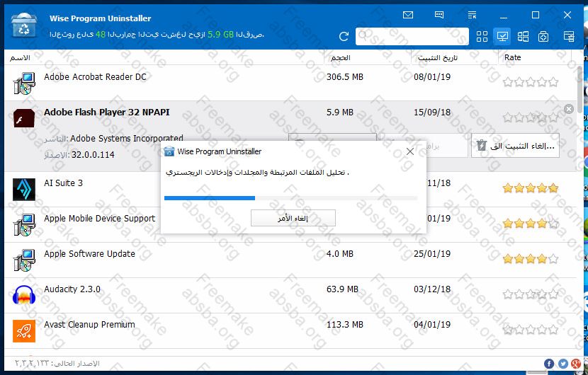
Task: Sort by the الحجم size column header
Action: point(340,58)
